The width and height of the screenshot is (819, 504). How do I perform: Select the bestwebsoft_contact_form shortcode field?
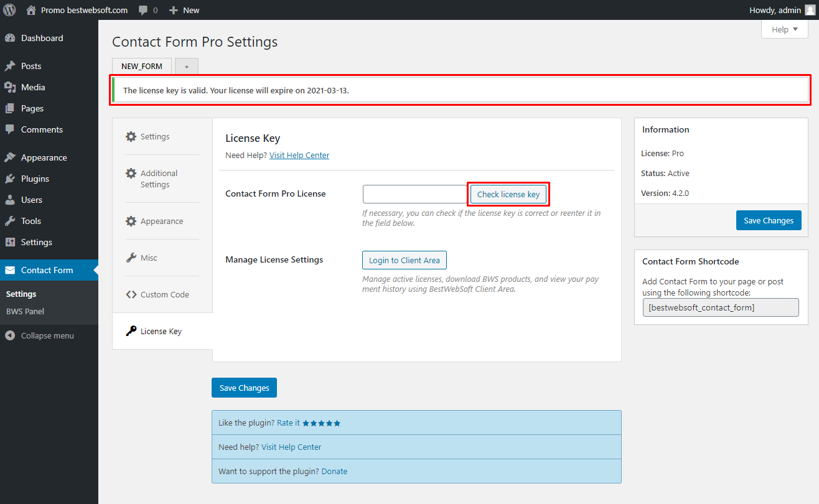tap(721, 307)
